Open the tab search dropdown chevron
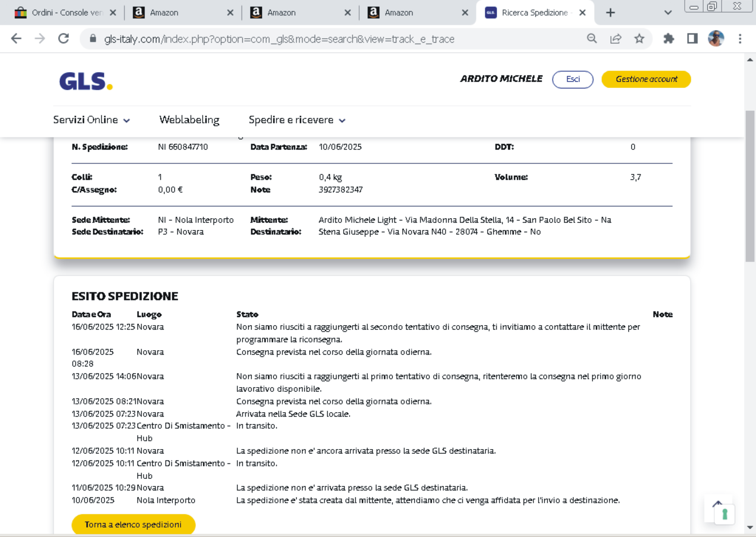The height and width of the screenshot is (537, 756). point(668,12)
